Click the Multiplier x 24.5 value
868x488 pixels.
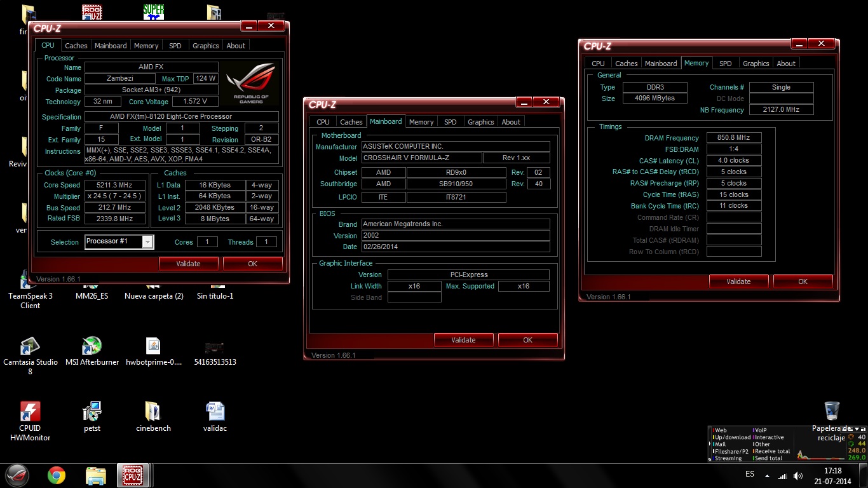click(115, 196)
